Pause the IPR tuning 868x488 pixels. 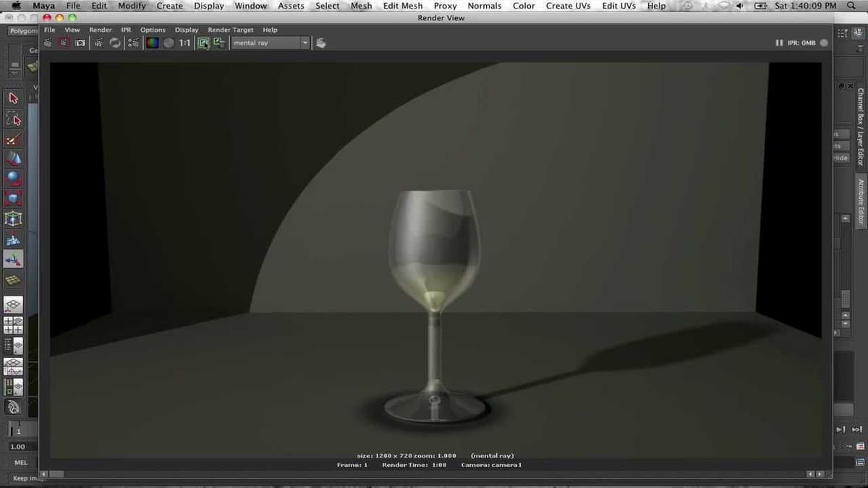click(779, 43)
